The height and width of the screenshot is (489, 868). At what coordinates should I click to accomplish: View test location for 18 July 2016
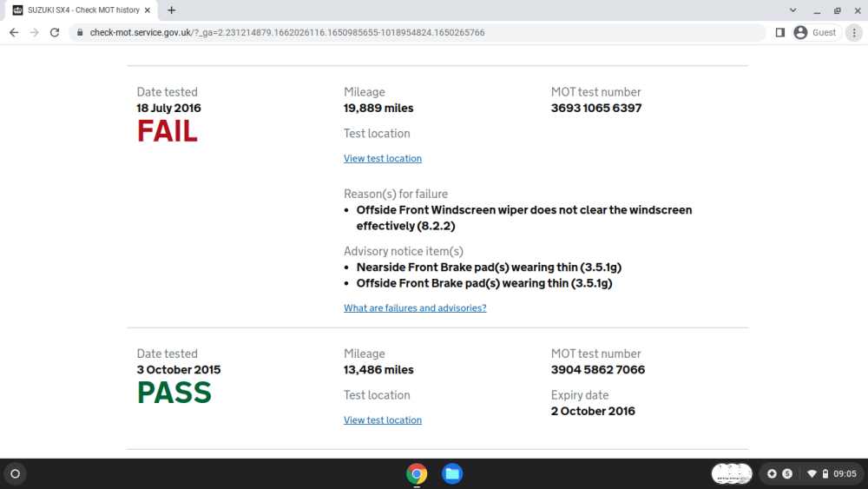point(383,158)
